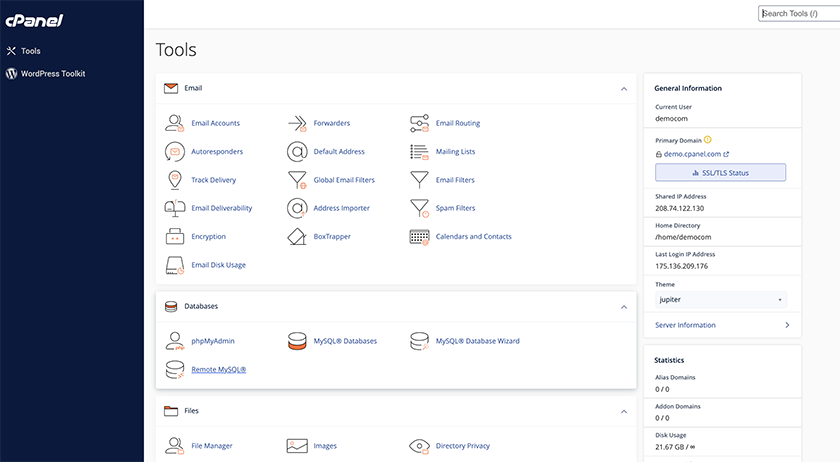The width and height of the screenshot is (840, 462).
Task: Focus the Search Tools input field
Action: (799, 13)
